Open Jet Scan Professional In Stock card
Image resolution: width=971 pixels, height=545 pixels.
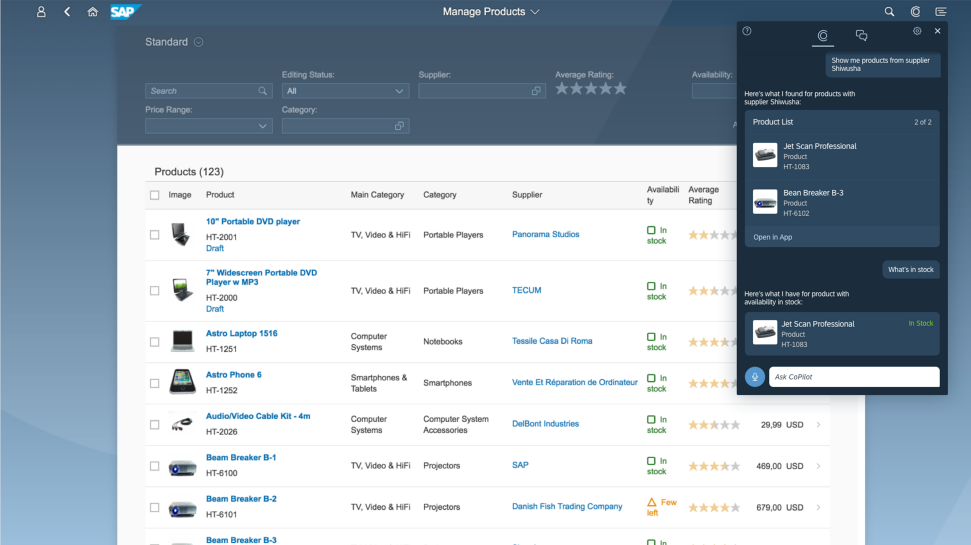pos(842,334)
